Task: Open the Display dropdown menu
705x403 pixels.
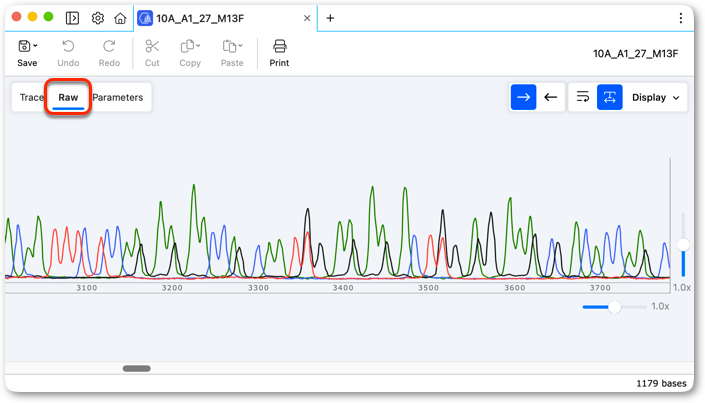Action: pyautogui.click(x=656, y=98)
